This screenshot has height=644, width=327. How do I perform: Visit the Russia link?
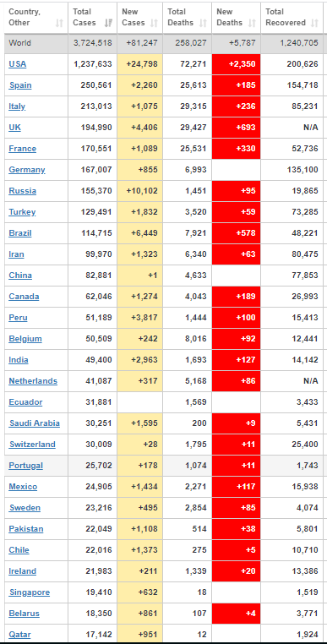point(22,191)
